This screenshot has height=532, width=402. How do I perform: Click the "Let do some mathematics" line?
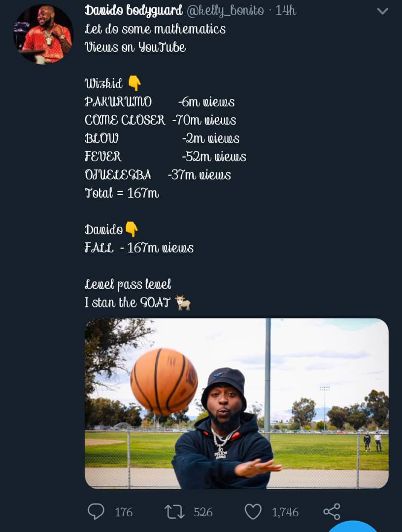click(155, 29)
